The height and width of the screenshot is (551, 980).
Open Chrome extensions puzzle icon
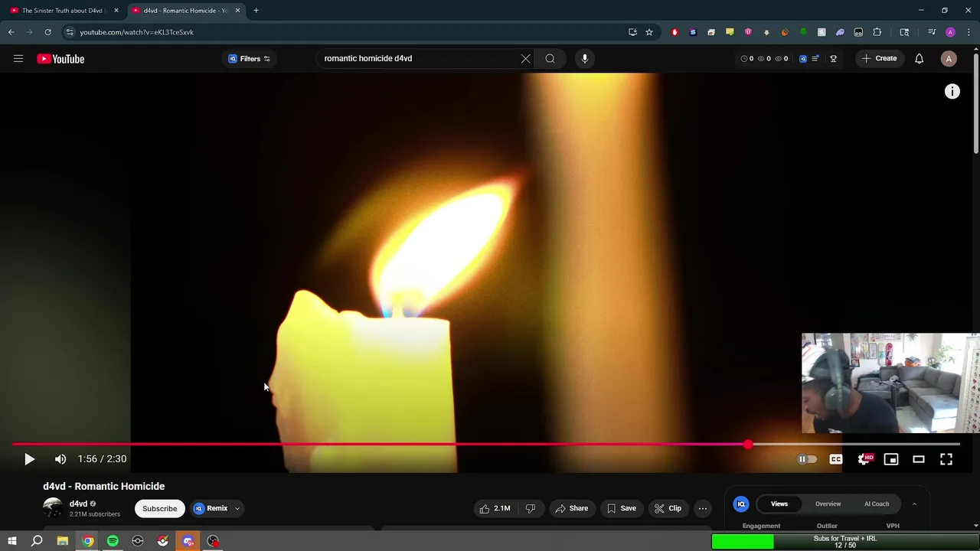(877, 32)
